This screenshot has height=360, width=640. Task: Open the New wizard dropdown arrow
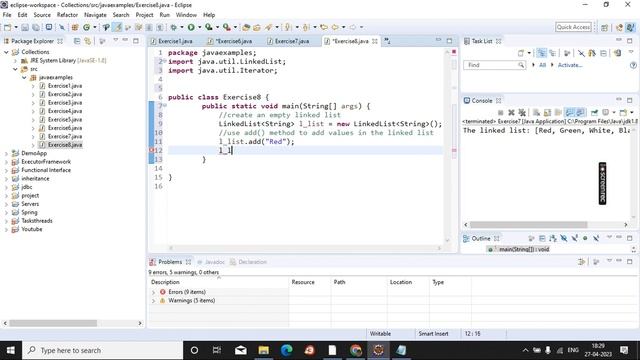16,27
